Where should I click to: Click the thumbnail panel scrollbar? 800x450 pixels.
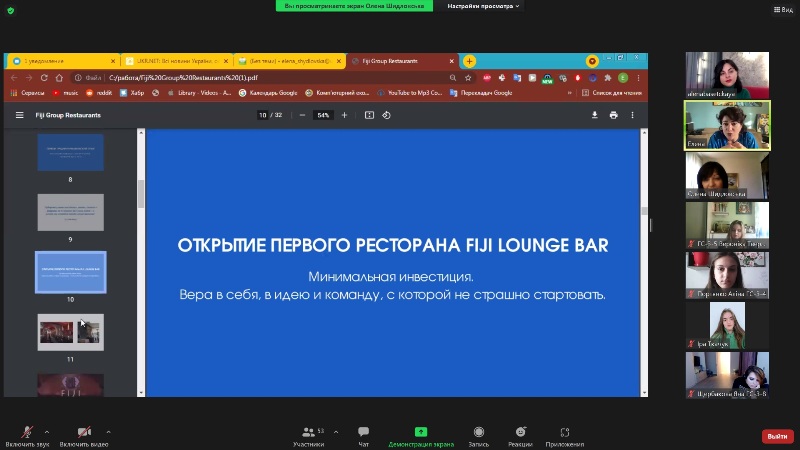click(141, 194)
